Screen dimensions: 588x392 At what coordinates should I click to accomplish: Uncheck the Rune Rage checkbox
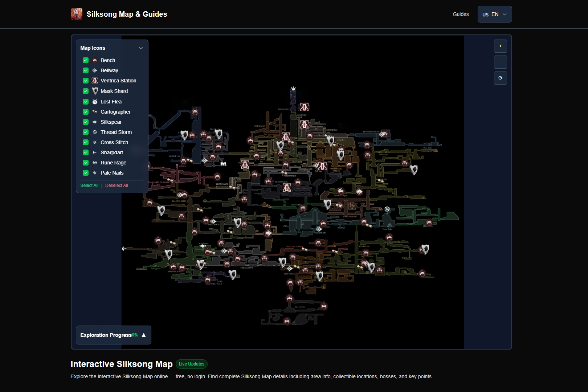click(86, 163)
